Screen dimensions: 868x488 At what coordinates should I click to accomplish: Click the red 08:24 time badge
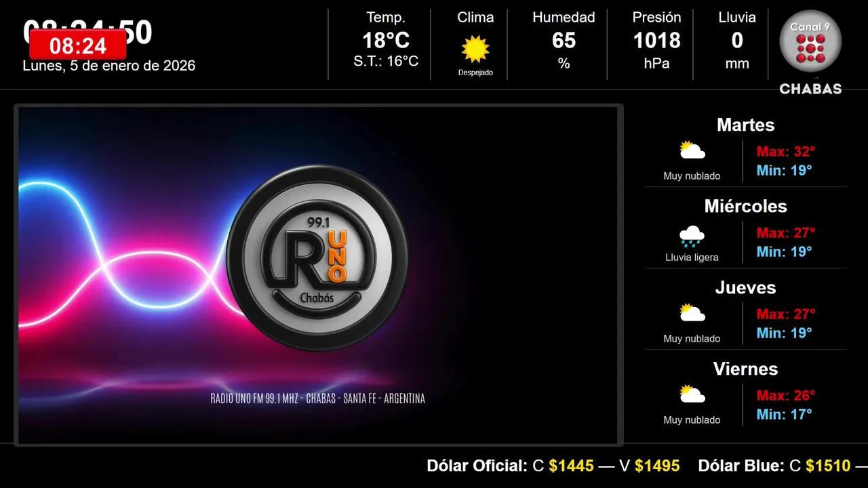78,45
